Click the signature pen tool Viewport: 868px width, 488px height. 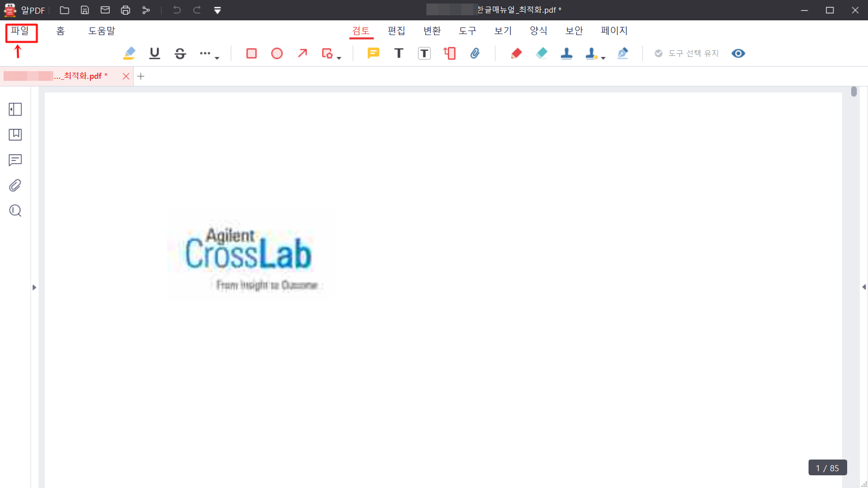point(623,53)
